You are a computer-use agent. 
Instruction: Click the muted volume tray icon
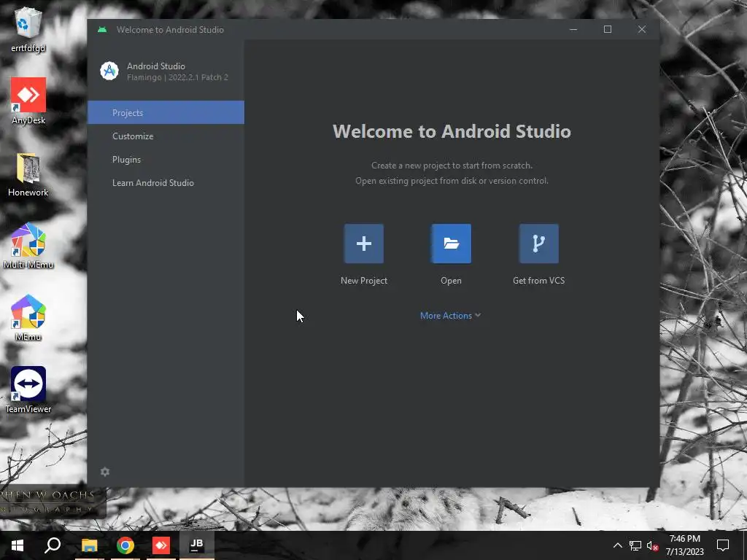[x=653, y=545]
